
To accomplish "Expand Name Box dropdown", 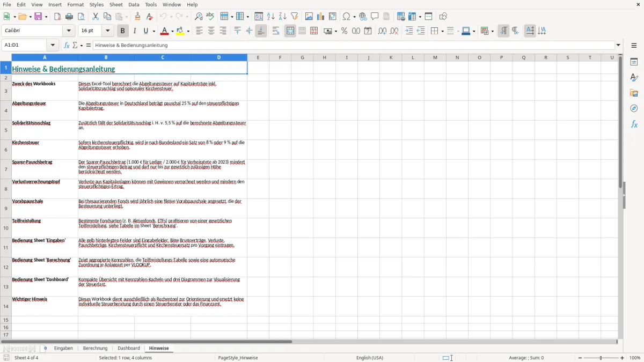I will pos(53,46).
